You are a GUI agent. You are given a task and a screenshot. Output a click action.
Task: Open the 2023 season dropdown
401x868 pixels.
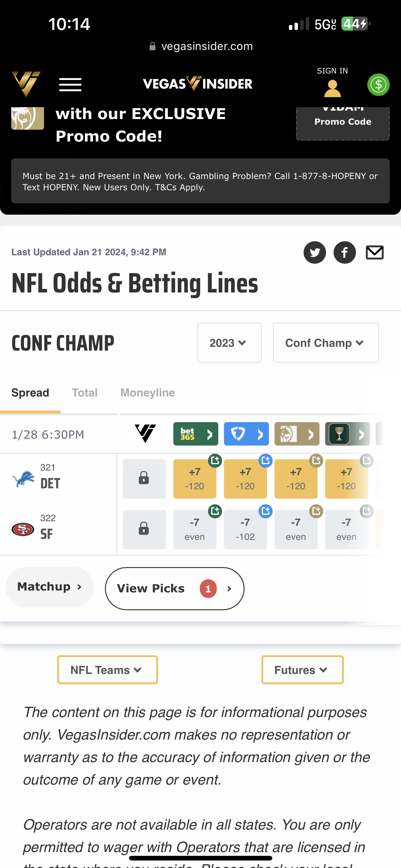point(229,343)
